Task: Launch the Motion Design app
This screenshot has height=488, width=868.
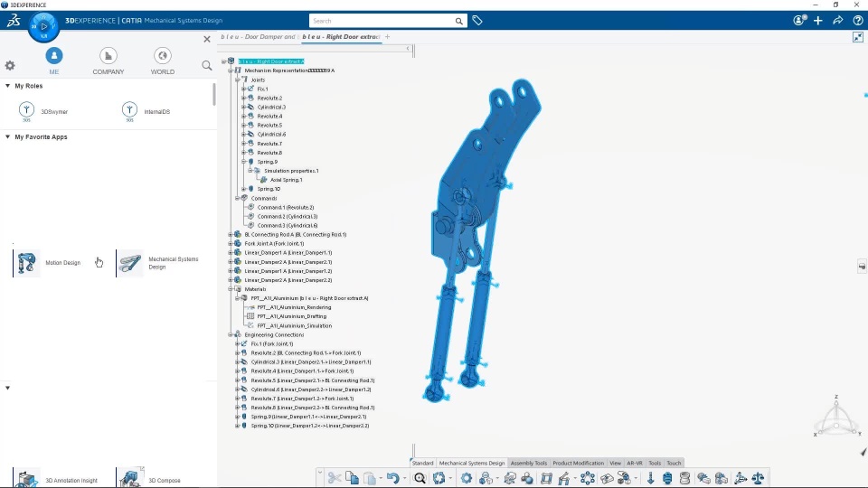Action: coord(48,263)
